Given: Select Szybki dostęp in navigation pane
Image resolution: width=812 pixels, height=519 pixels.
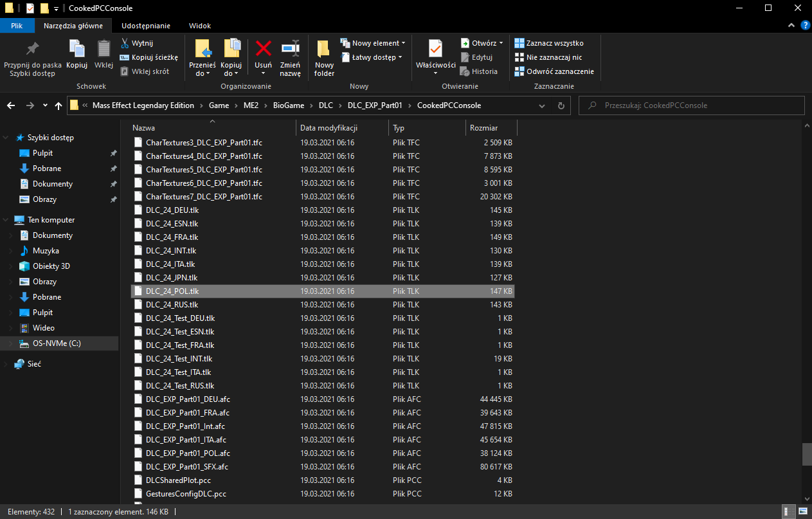Looking at the screenshot, I should (50, 138).
